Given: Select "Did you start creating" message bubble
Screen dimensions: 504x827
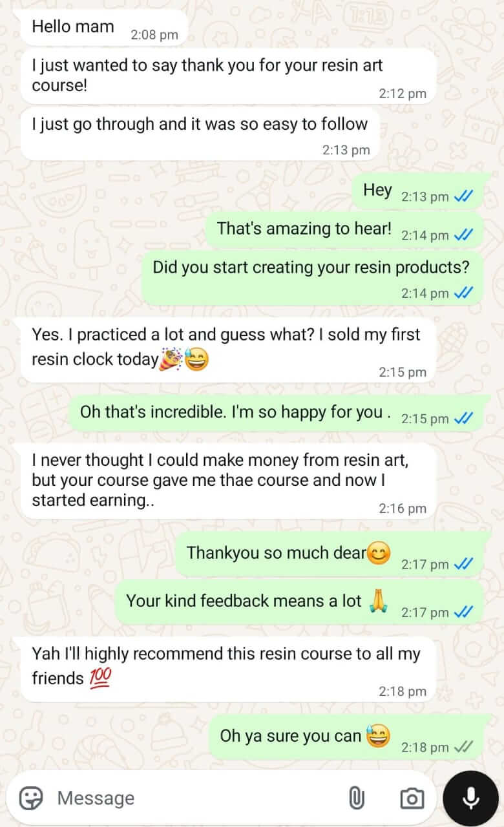Looking at the screenshot, I should pyautogui.click(x=312, y=278).
